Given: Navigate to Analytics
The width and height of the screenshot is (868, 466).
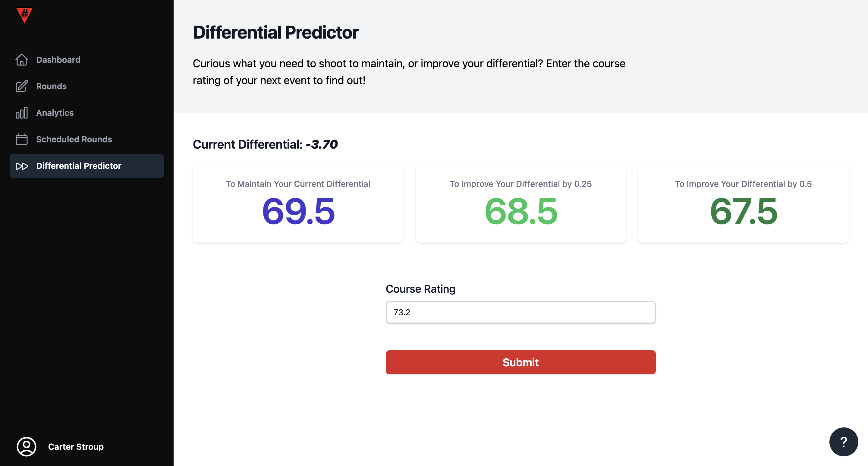Looking at the screenshot, I should 55,113.
